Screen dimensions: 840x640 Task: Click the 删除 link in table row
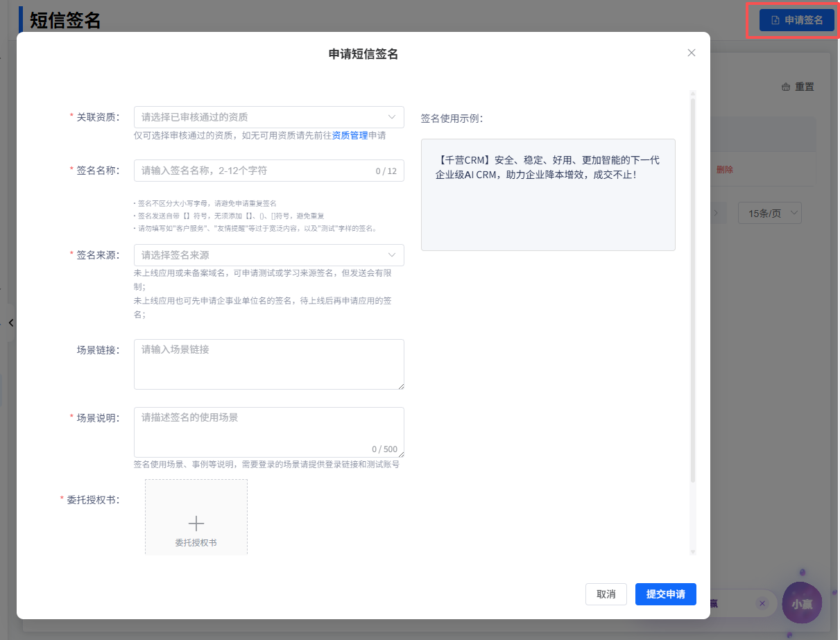pos(724,170)
